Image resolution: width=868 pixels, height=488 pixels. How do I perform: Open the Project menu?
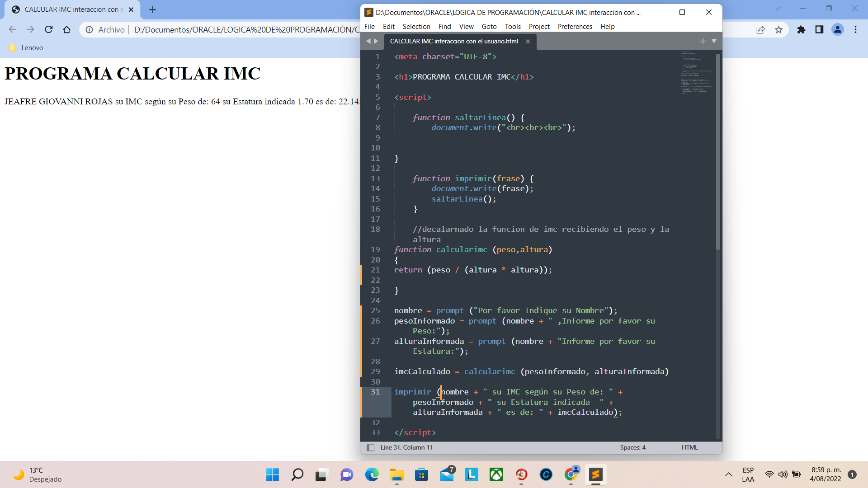(539, 27)
